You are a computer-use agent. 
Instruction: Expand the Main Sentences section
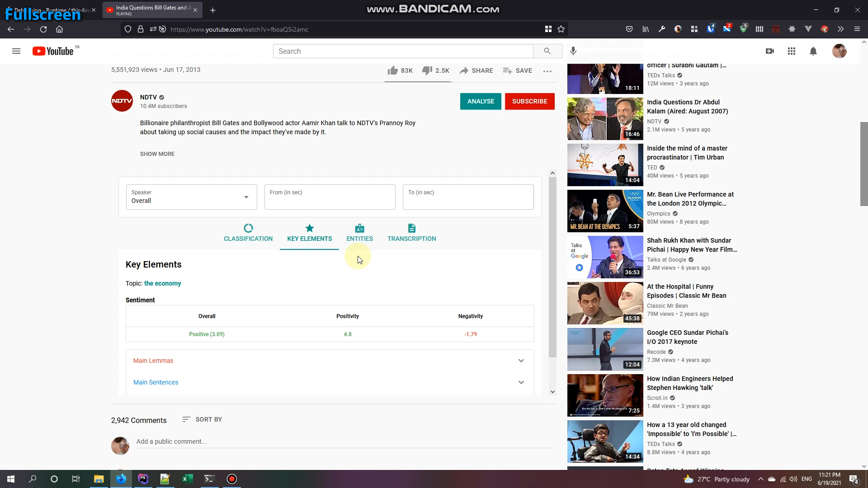click(x=521, y=382)
